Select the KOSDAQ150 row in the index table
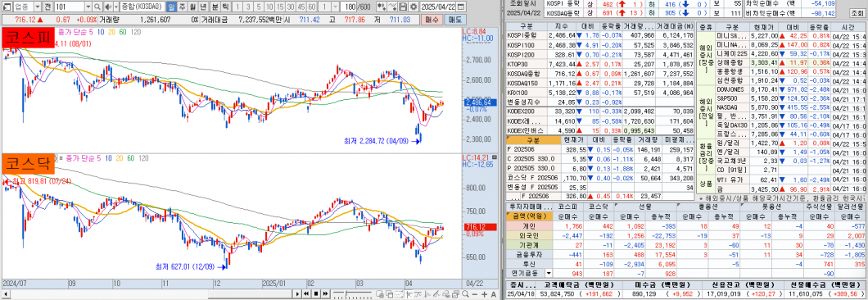The image size is (868, 300). pyautogui.click(x=600, y=82)
